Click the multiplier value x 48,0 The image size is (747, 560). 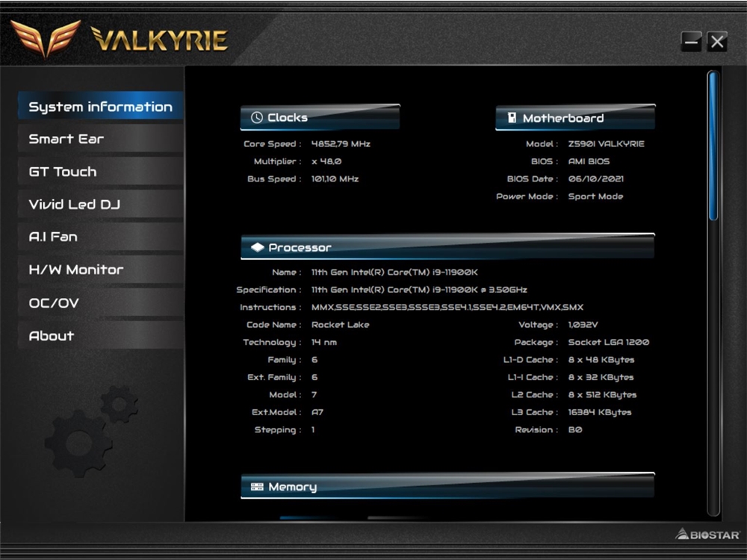[326, 161]
